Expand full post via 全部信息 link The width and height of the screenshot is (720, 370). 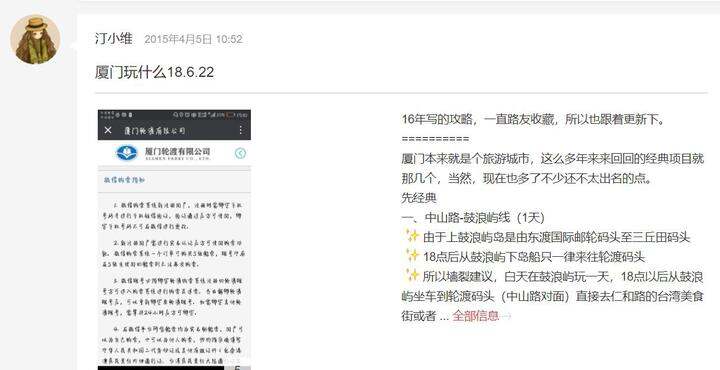[475, 316]
